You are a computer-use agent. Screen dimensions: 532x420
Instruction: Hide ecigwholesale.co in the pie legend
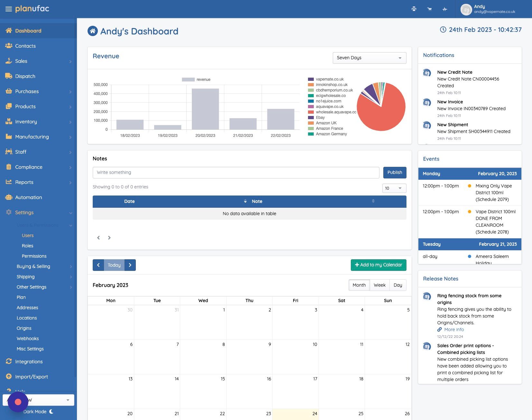327,96
